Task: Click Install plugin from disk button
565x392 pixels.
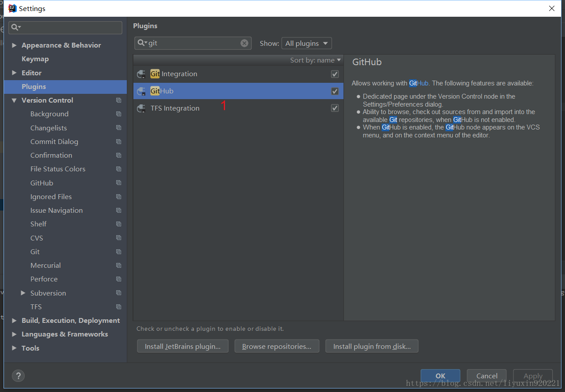Action: pos(372,346)
